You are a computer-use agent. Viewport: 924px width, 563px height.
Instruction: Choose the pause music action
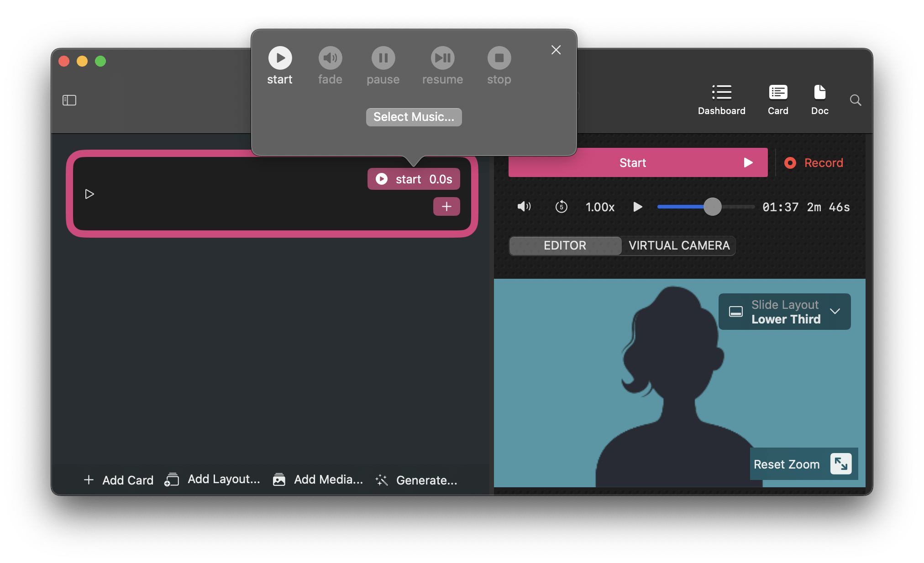click(383, 58)
